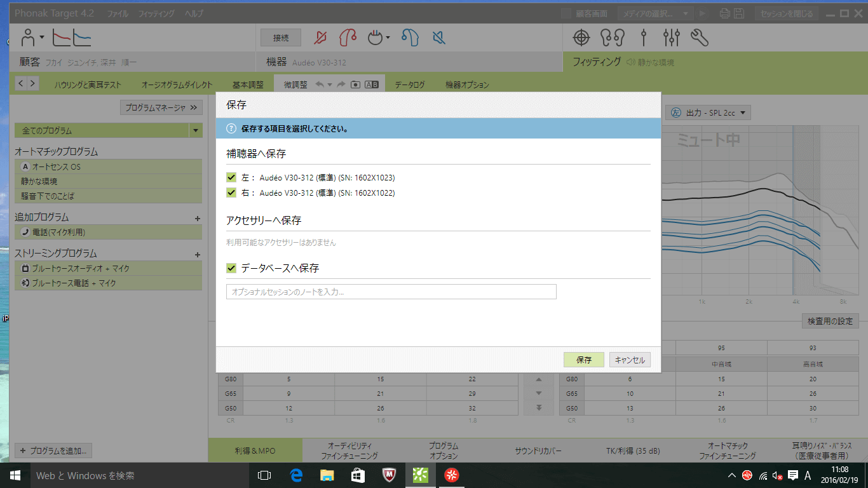This screenshot has width=868, height=488.
Task: Switch to データログ tab
Action: [410, 85]
